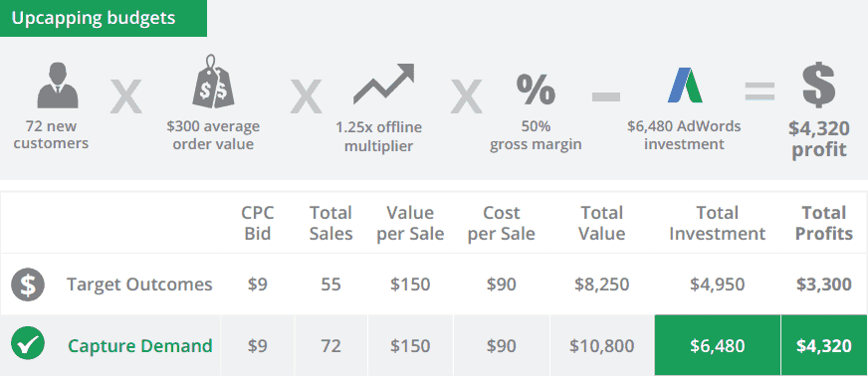Select the Target Outcomes dollar circle icon
Screen dimensions: 868x376
[x=28, y=284]
